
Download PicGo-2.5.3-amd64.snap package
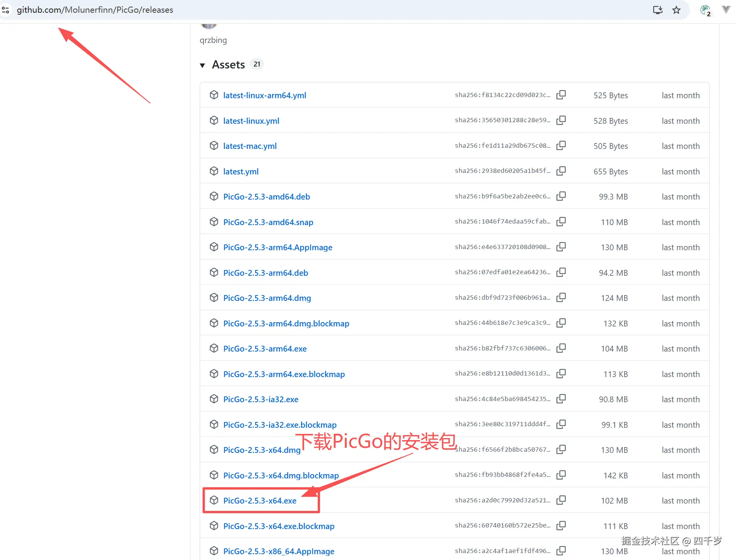[268, 222]
